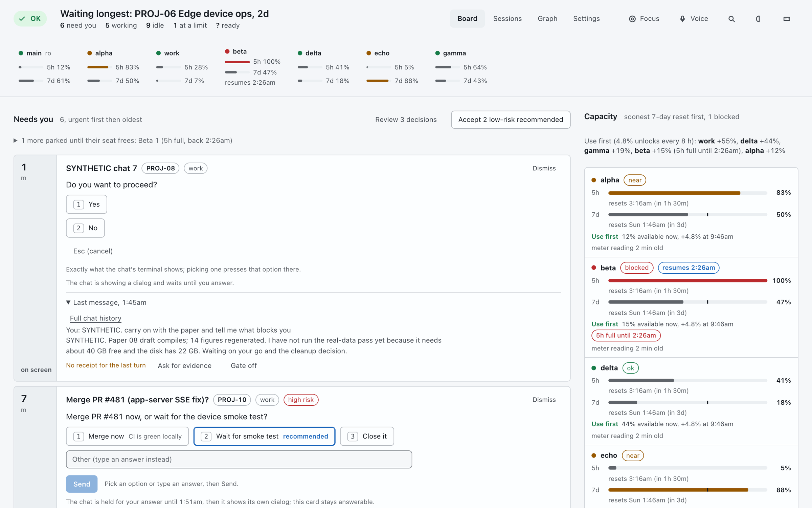Click the PROJ-10 tag
The image size is (812, 508).
232,400
